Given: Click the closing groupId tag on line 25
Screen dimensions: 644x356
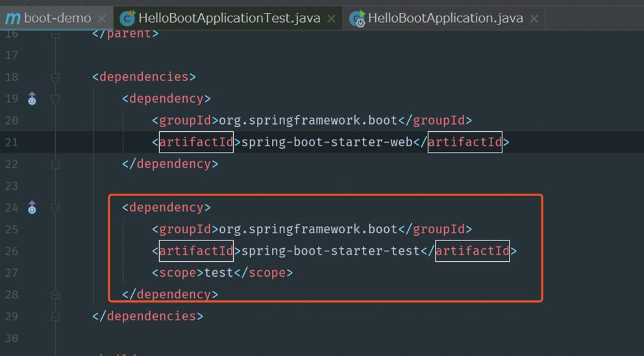Looking at the screenshot, I should tap(435, 229).
